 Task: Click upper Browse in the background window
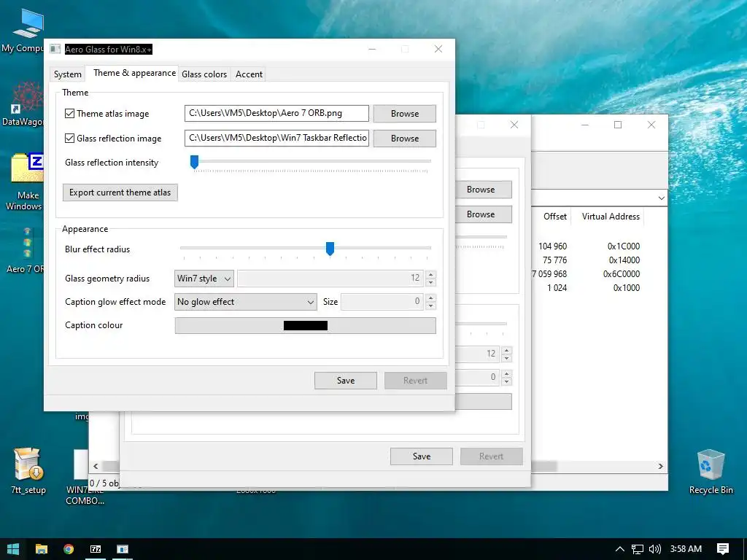[483, 190]
